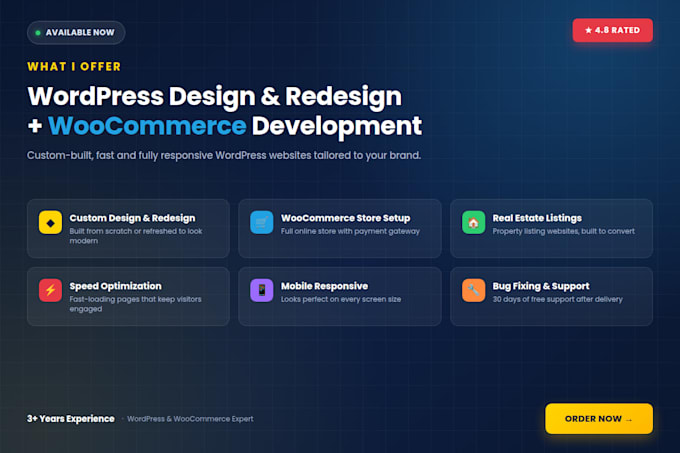Click the green house Real Estate icon

474,222
